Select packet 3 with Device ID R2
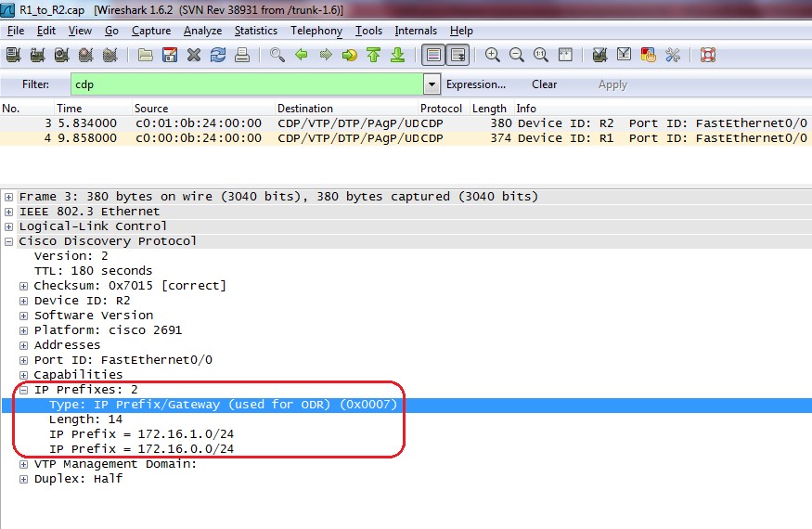 coord(406,123)
